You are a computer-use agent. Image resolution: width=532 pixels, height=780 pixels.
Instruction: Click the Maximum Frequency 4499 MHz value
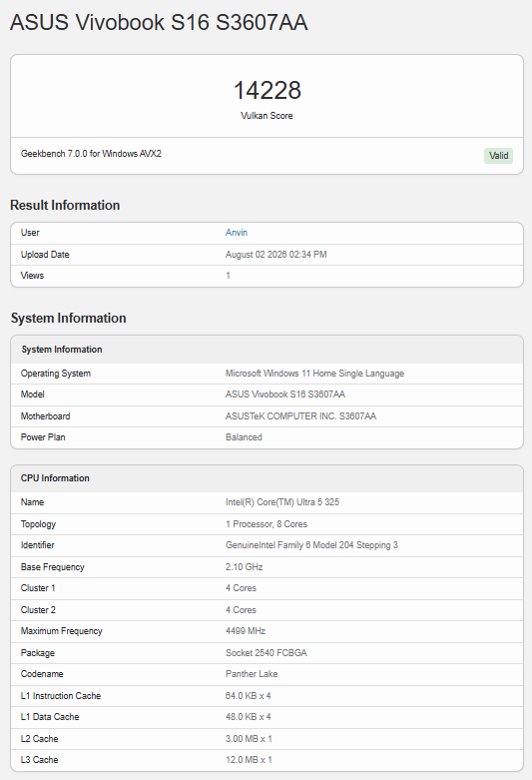click(246, 631)
